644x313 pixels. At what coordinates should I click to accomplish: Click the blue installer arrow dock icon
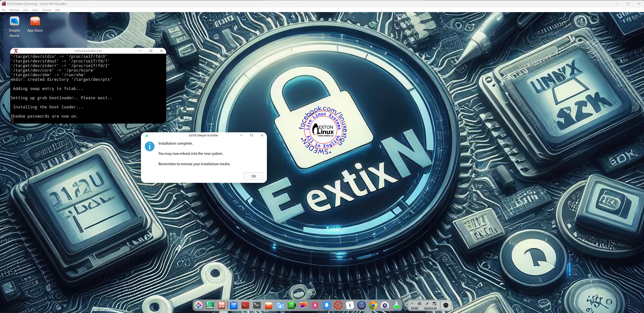326,305
